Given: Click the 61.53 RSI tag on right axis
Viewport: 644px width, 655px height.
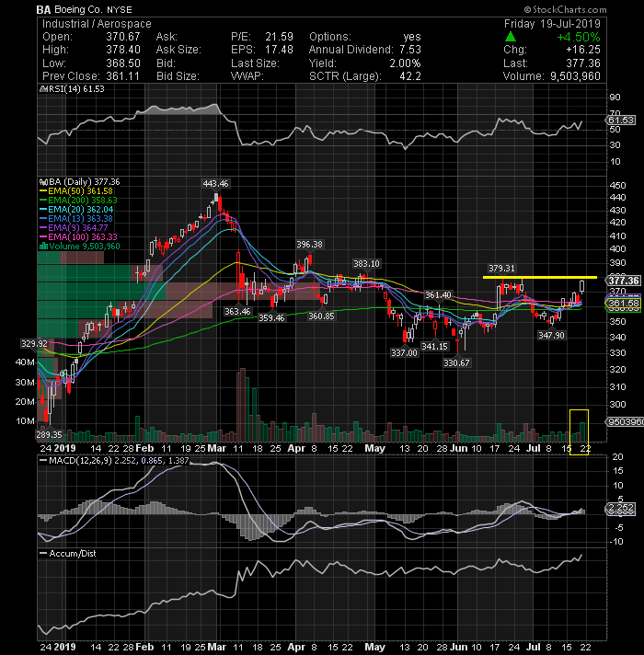Looking at the screenshot, I should [x=621, y=121].
